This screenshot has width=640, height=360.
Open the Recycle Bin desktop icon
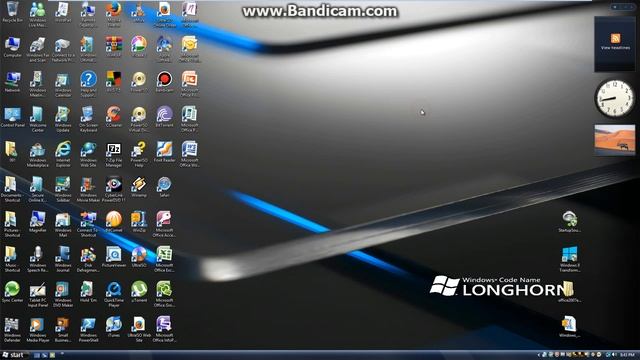pos(12,12)
